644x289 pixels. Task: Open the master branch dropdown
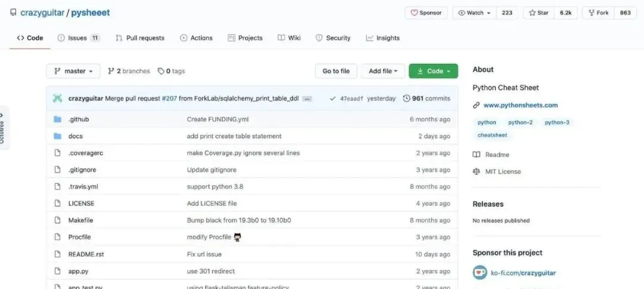(73, 71)
